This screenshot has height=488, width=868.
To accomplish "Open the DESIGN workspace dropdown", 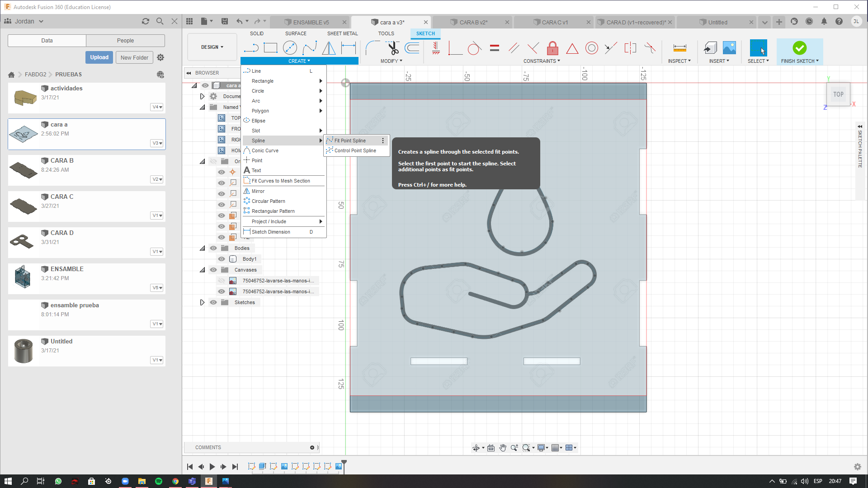I will pyautogui.click(x=212, y=47).
